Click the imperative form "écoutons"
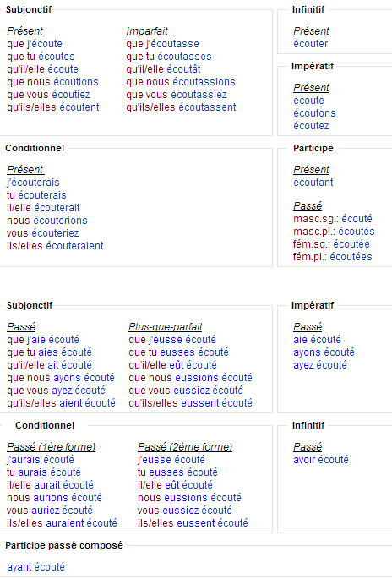Image resolution: width=392 pixels, height=579 pixels. click(x=314, y=113)
